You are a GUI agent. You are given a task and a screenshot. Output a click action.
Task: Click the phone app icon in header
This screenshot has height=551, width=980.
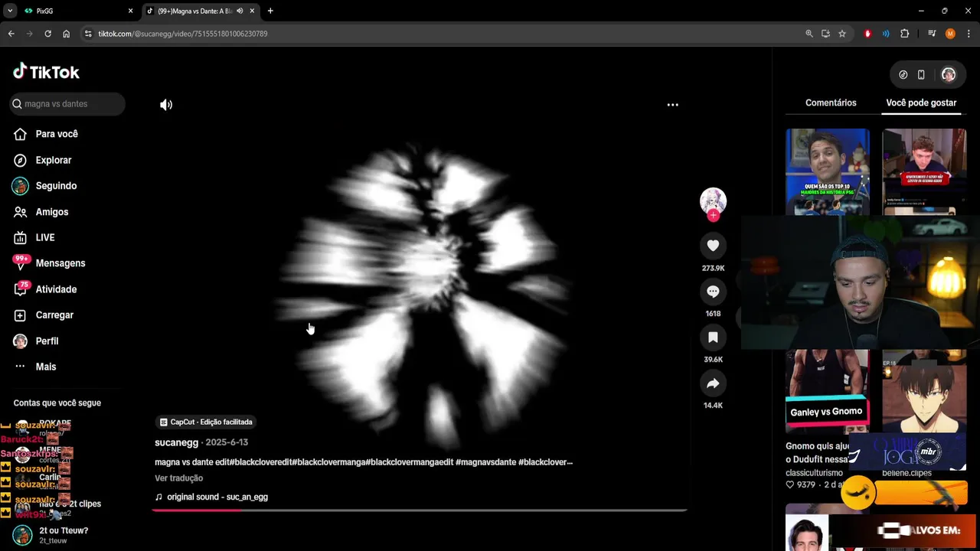click(x=921, y=74)
